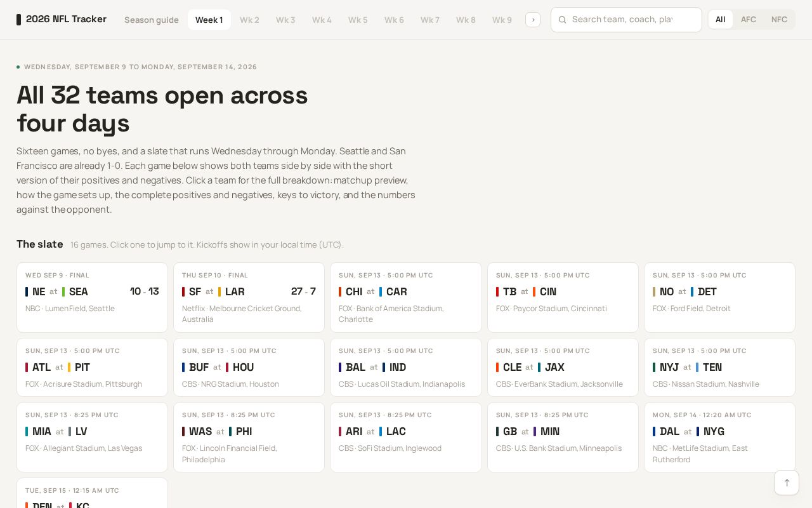Click the 'WED SEP 9 · FINAL' label
Screen dimensions: 812x508
click(x=57, y=276)
